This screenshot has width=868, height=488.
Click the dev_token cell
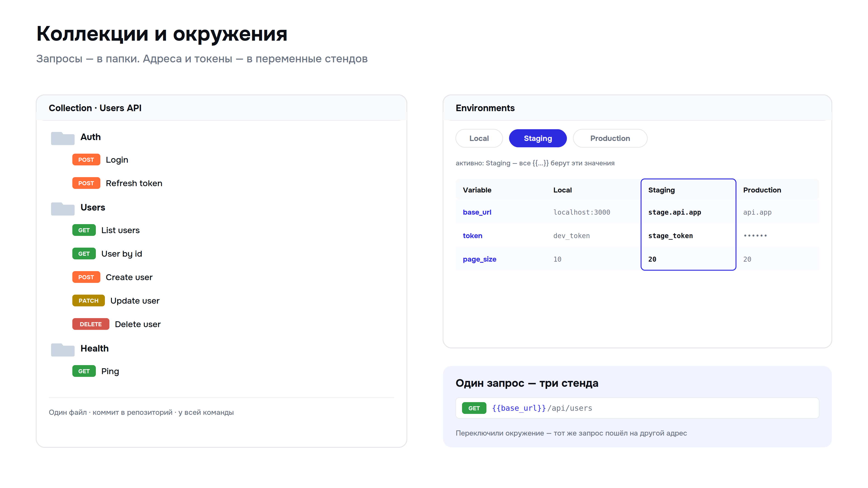point(571,236)
